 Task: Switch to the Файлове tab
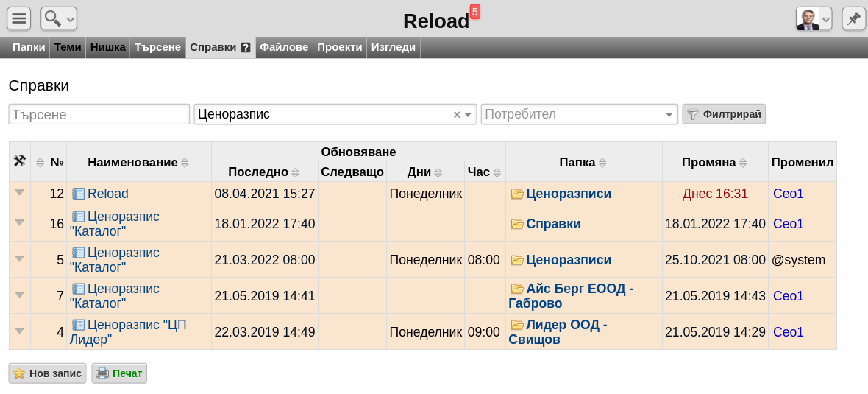pyautogui.click(x=284, y=47)
